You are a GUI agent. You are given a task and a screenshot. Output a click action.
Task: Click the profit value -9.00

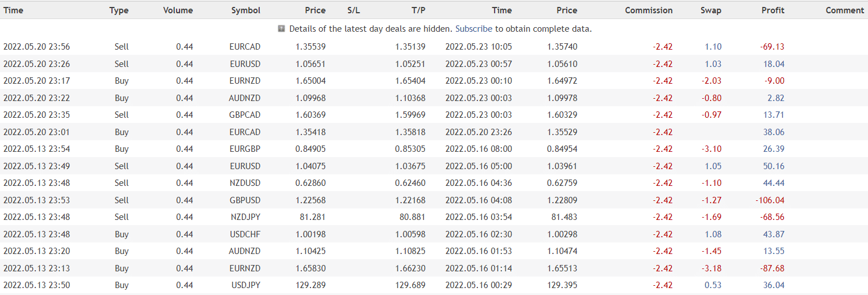pyautogui.click(x=773, y=81)
